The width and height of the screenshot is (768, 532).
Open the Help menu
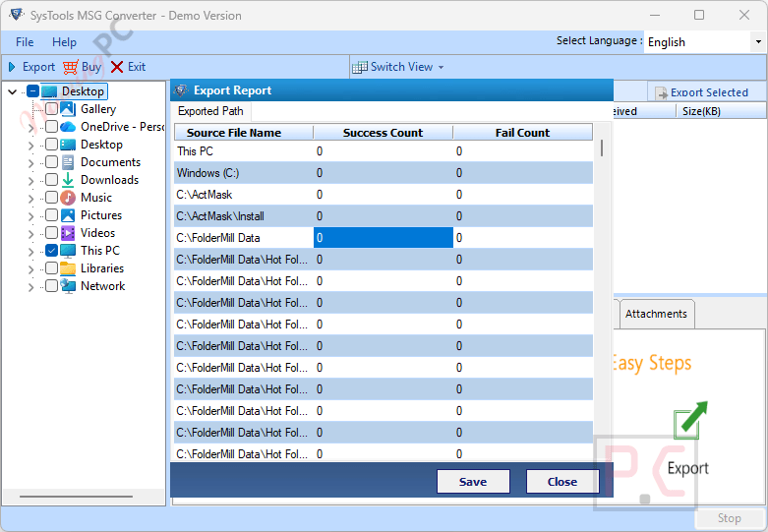click(x=64, y=42)
